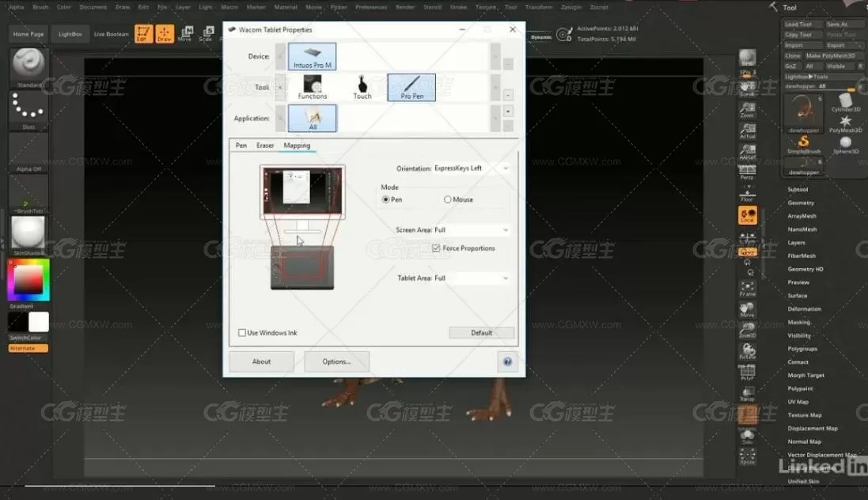This screenshot has width=868, height=500.
Task: Click the Move canvas icon
Action: 747,309
